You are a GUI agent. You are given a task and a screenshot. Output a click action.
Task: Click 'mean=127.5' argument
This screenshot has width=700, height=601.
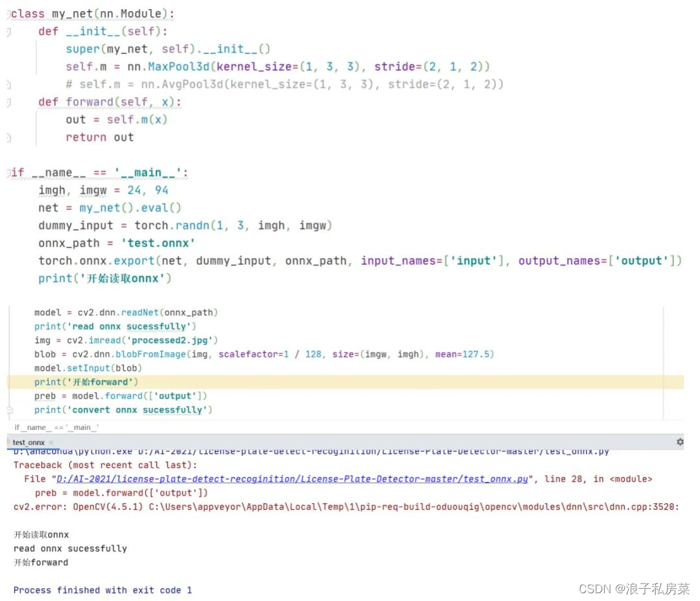tap(462, 354)
